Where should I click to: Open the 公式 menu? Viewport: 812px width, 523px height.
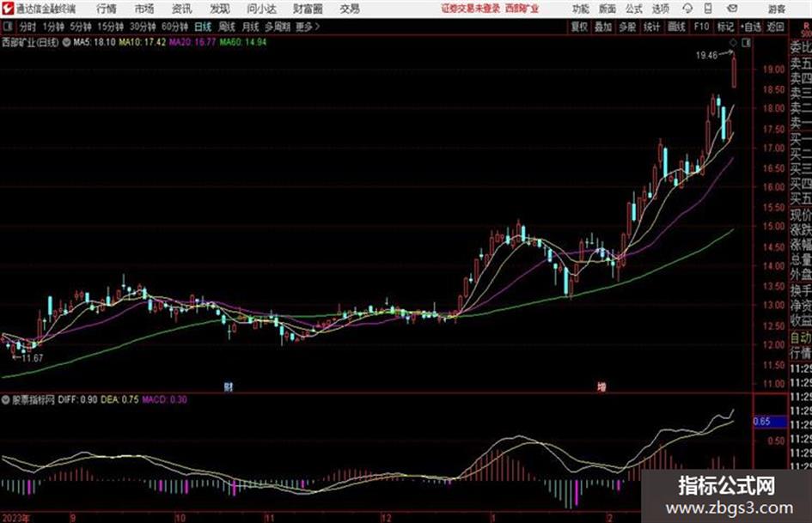click(x=634, y=9)
